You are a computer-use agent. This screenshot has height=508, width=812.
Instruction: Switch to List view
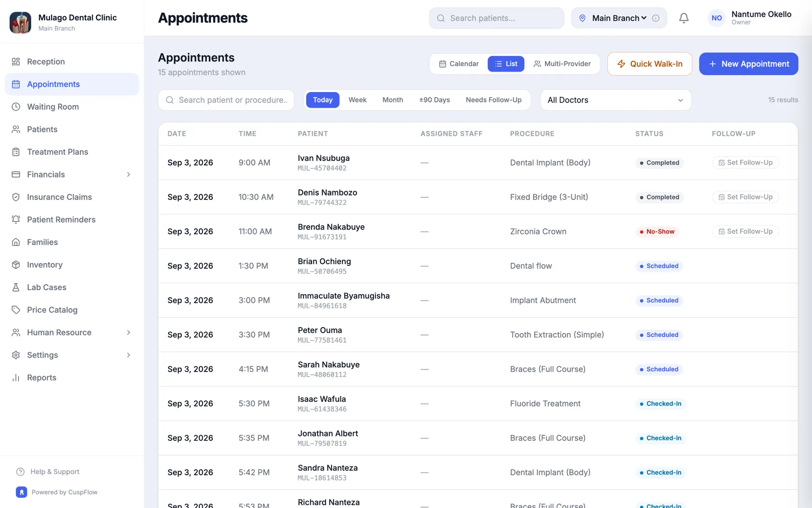pos(506,64)
